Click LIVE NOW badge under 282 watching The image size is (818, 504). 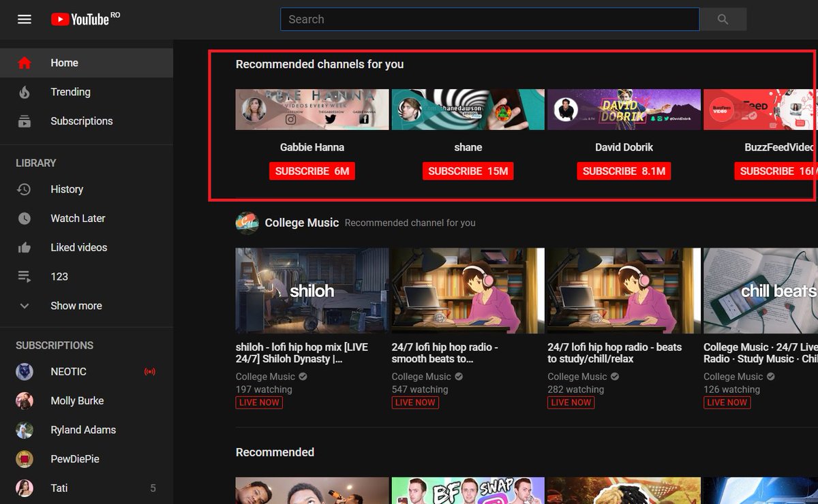pos(571,403)
